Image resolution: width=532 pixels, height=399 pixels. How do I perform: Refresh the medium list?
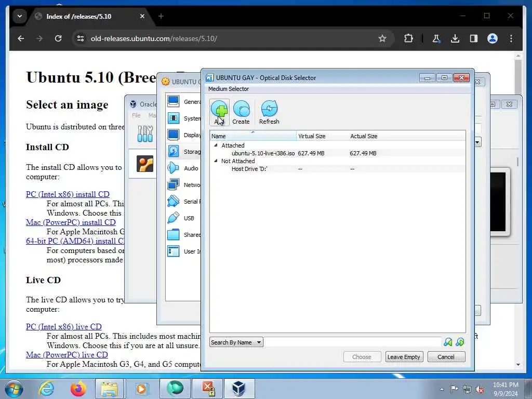tap(269, 112)
